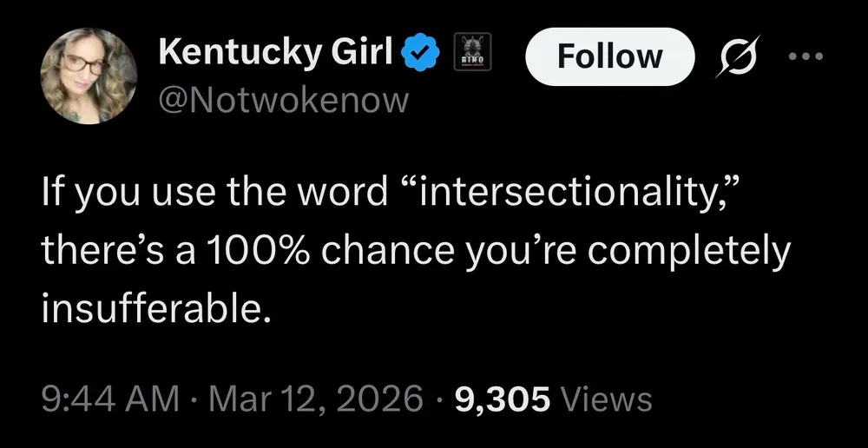Viewport: 868px width, 448px height.
Task: Click the word "Girl" in the display name
Action: tap(367, 56)
